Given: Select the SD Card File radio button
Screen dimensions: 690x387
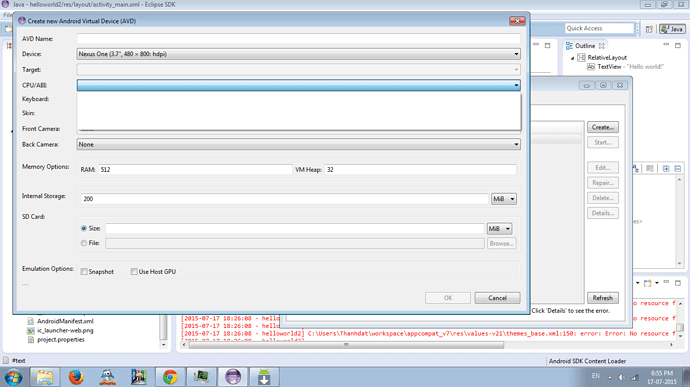Looking at the screenshot, I should tap(84, 243).
